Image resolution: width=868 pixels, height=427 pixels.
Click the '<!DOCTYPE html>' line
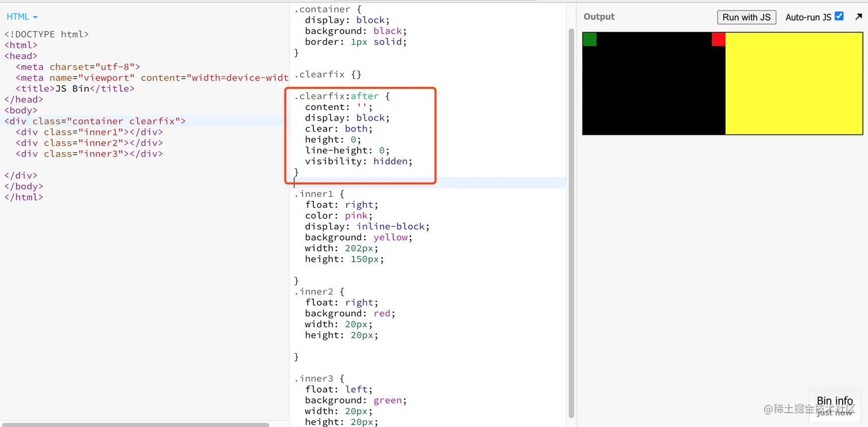click(x=46, y=34)
